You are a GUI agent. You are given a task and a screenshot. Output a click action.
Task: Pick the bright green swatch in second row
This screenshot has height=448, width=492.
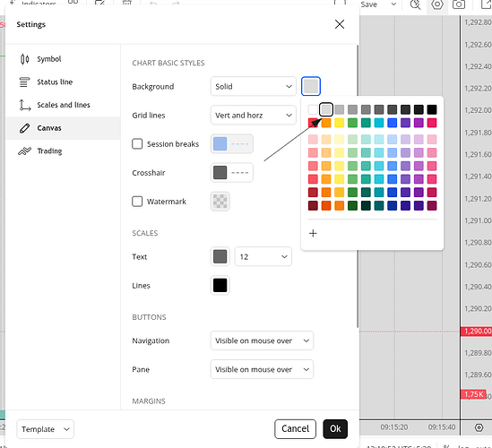tap(352, 123)
